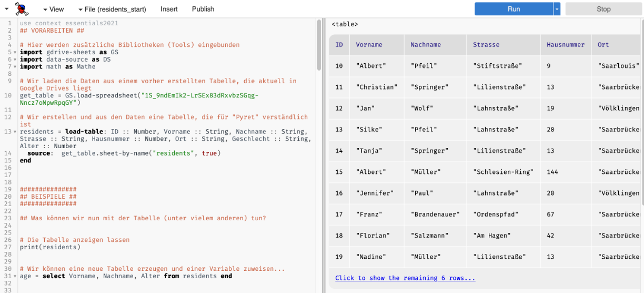644x293 pixels.
Task: Click the Pyret pirate logo icon
Action: coord(22,8)
